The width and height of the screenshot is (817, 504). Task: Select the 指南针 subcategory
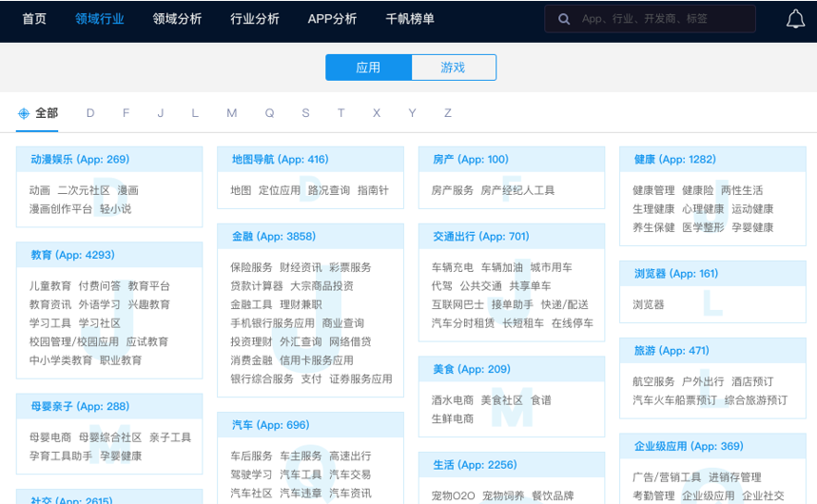point(373,190)
